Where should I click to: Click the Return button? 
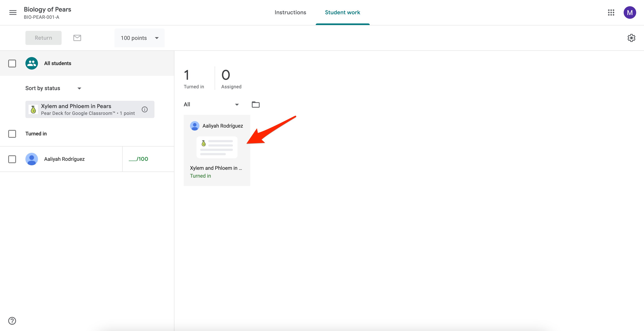click(43, 38)
